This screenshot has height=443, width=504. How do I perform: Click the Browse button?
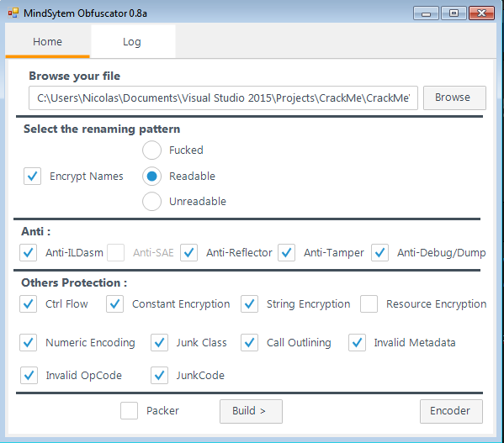tap(454, 98)
